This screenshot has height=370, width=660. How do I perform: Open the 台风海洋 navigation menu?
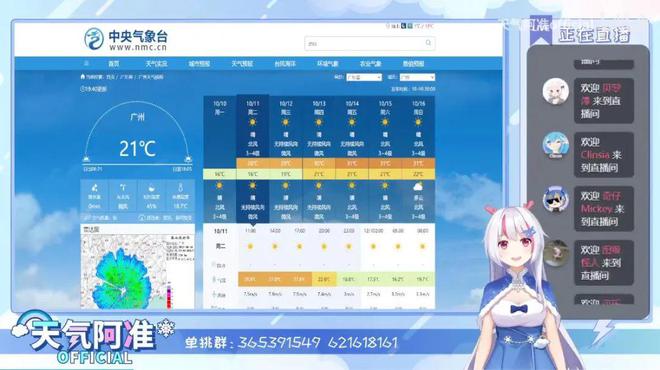285,64
